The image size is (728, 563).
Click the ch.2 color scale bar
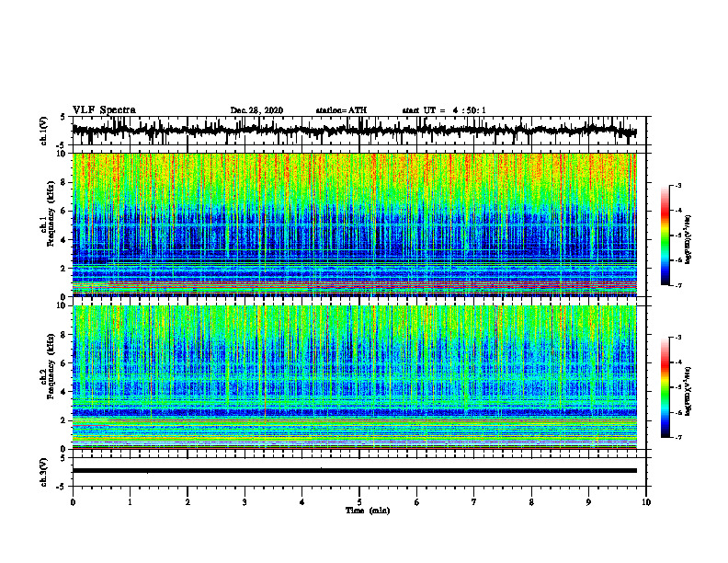click(x=665, y=387)
